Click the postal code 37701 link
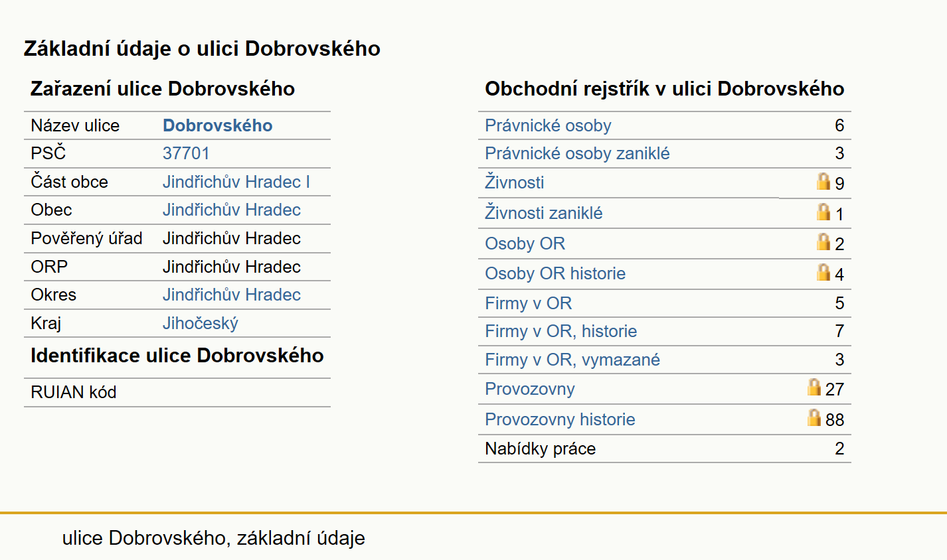 [186, 153]
